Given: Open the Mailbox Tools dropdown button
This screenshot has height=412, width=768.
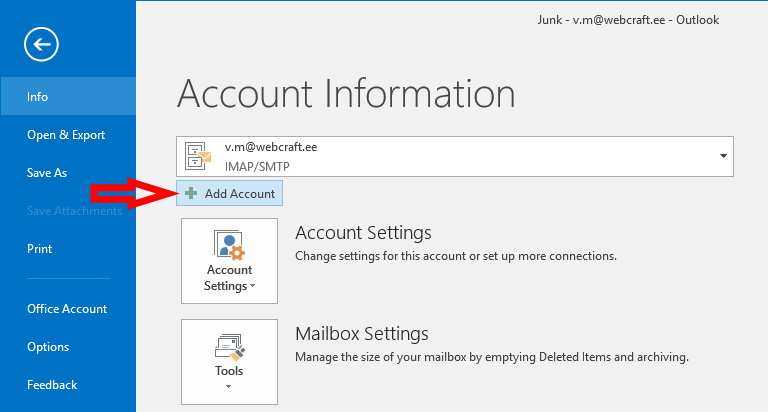Looking at the screenshot, I should [229, 362].
